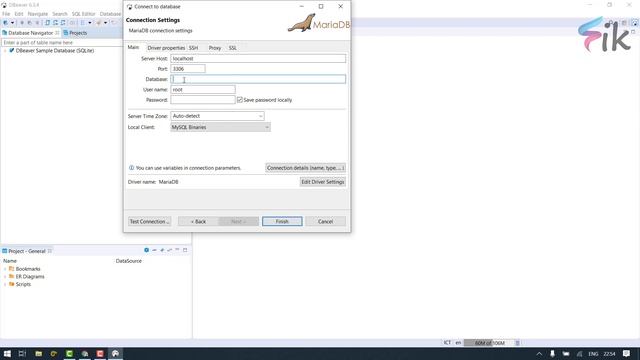
Task: Open the Navigate menu
Action: point(38,14)
